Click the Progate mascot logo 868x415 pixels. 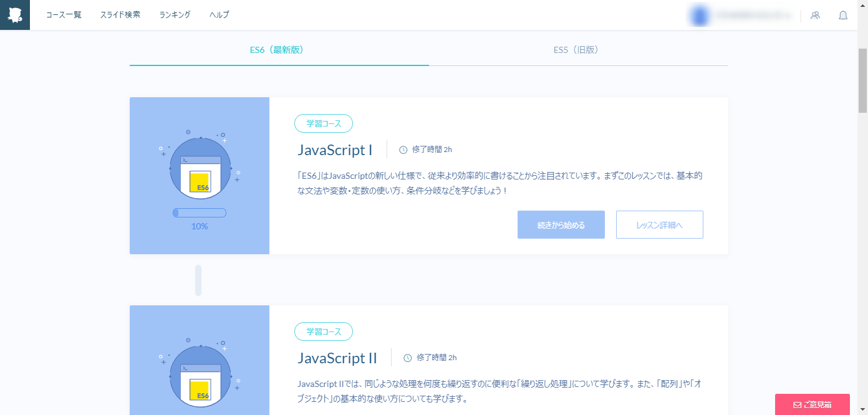(14, 14)
